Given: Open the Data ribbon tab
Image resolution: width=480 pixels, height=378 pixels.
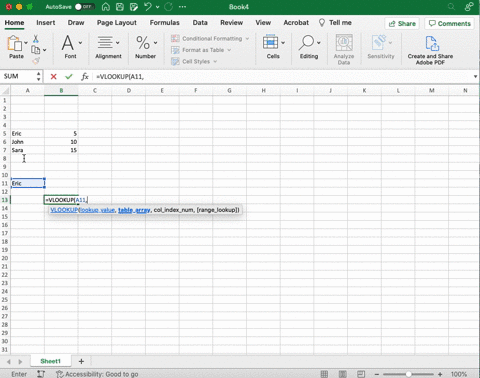Looking at the screenshot, I should (200, 23).
